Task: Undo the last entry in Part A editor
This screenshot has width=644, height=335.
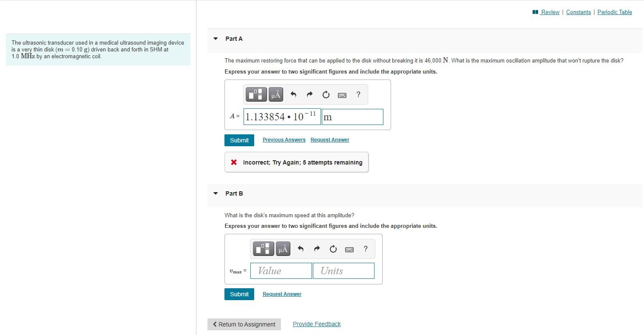Action: (293, 94)
